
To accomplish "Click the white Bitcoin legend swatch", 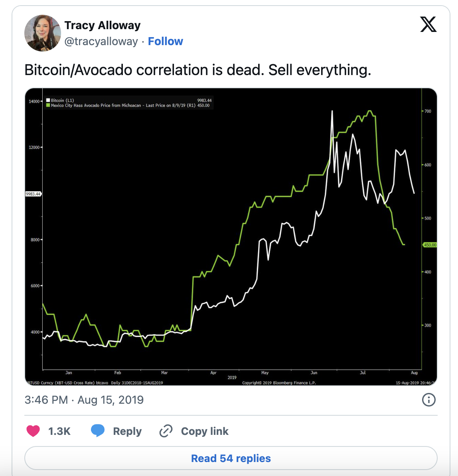I will [x=48, y=100].
